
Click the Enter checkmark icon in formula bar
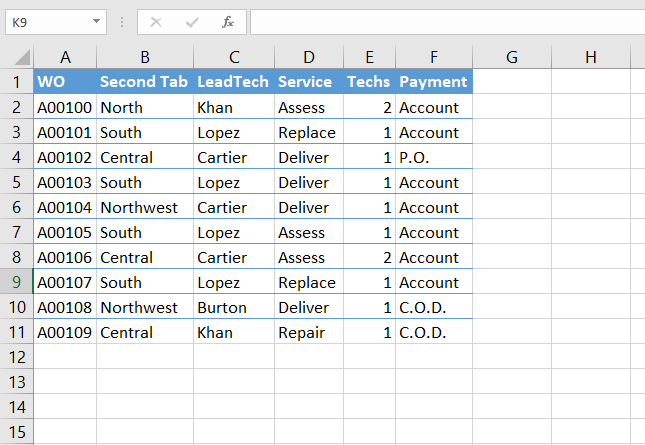[192, 22]
